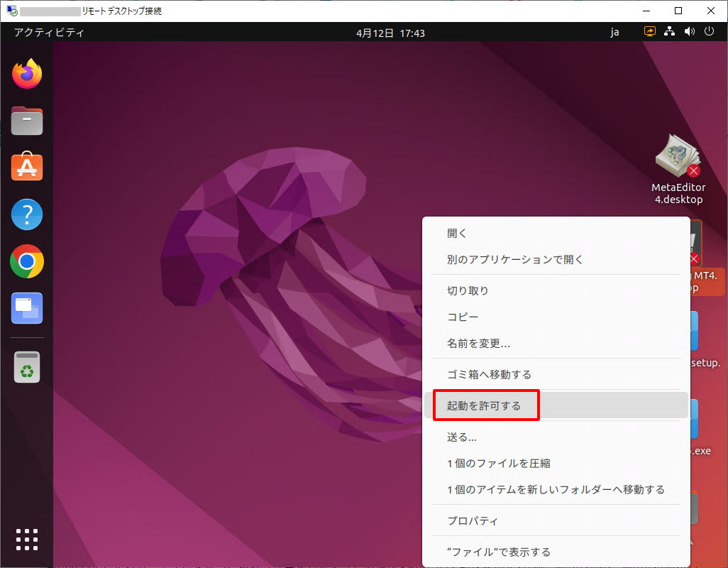The height and width of the screenshot is (568, 728).
Task: Select the MetaEditor 4.desktop icon
Action: [x=678, y=169]
